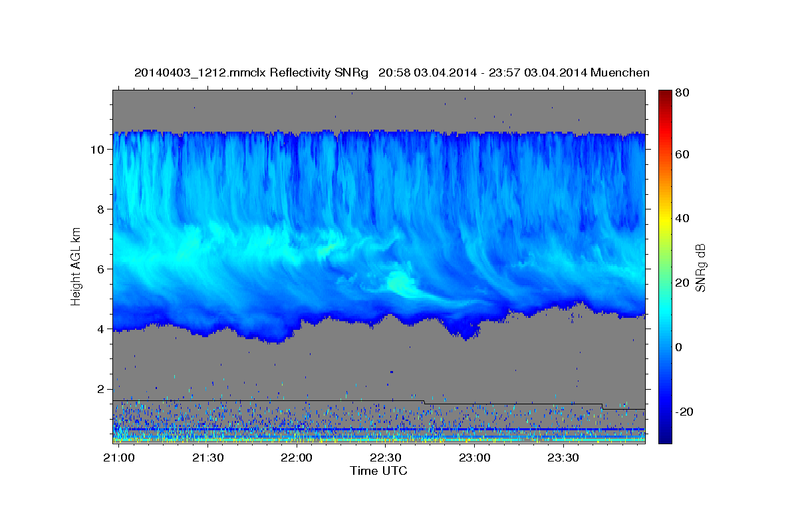Click the 21:30 time tick label
Viewport: 798px width, 532px height.
click(208, 458)
